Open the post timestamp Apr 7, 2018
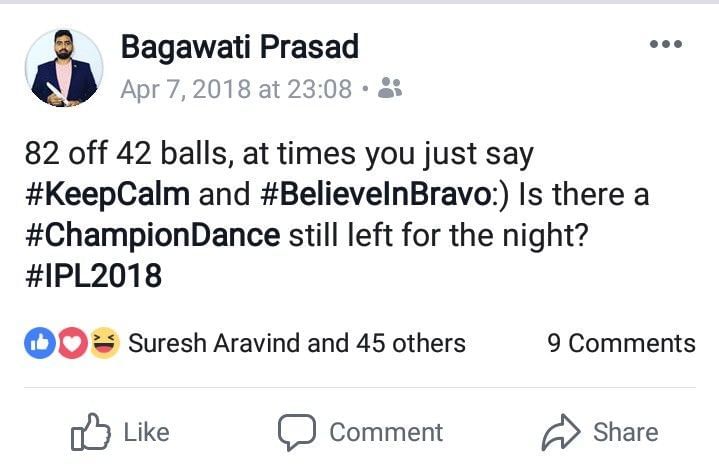 click(x=236, y=89)
